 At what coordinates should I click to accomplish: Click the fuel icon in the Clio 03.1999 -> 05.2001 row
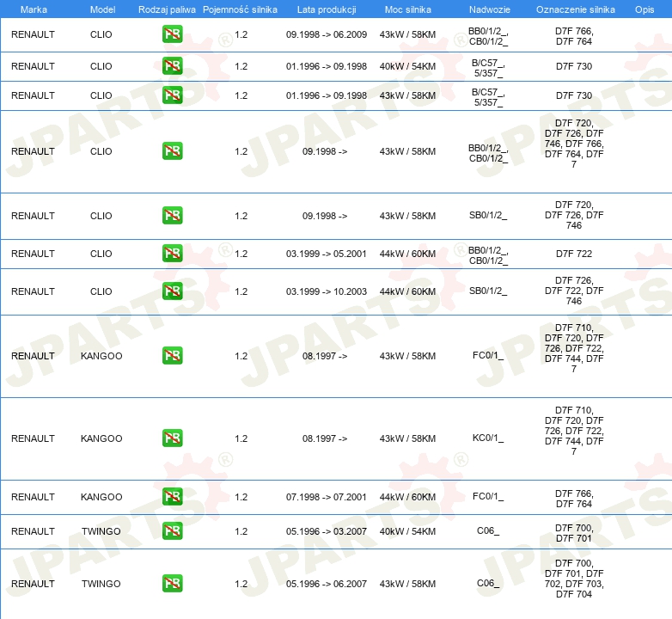tap(172, 254)
